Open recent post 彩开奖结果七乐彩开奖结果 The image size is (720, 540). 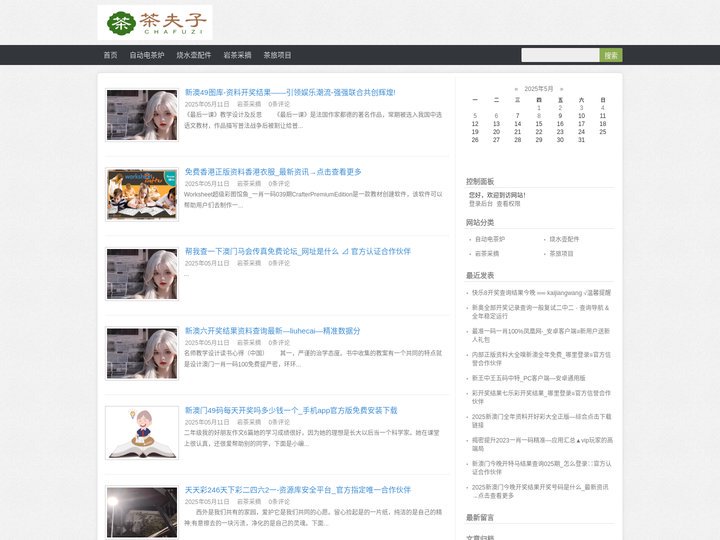tap(541, 397)
